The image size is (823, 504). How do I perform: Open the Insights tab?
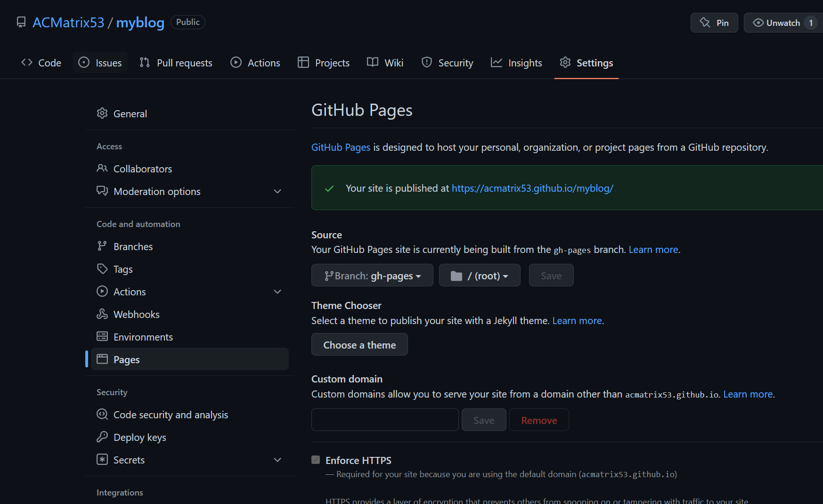point(516,63)
